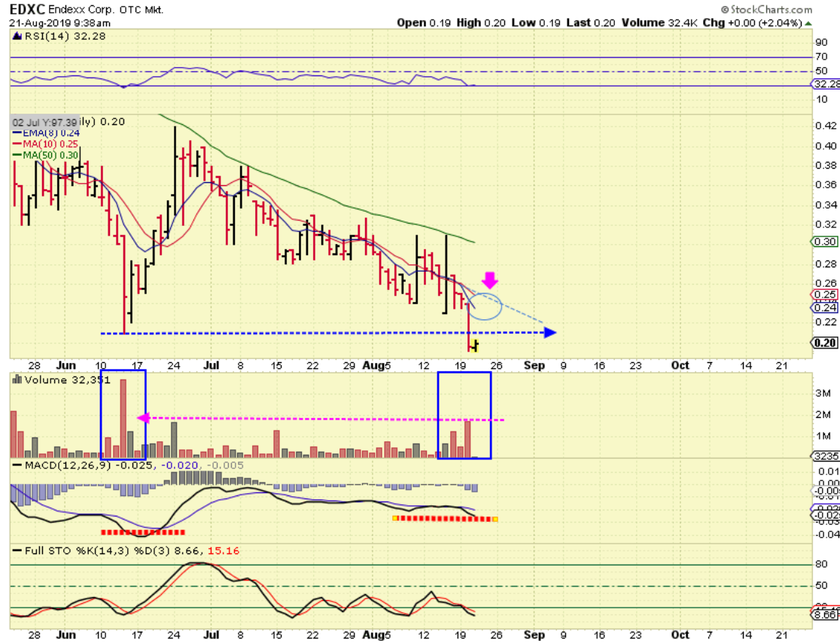Click the 0.36 price axis label
840x643 pixels.
(x=826, y=185)
